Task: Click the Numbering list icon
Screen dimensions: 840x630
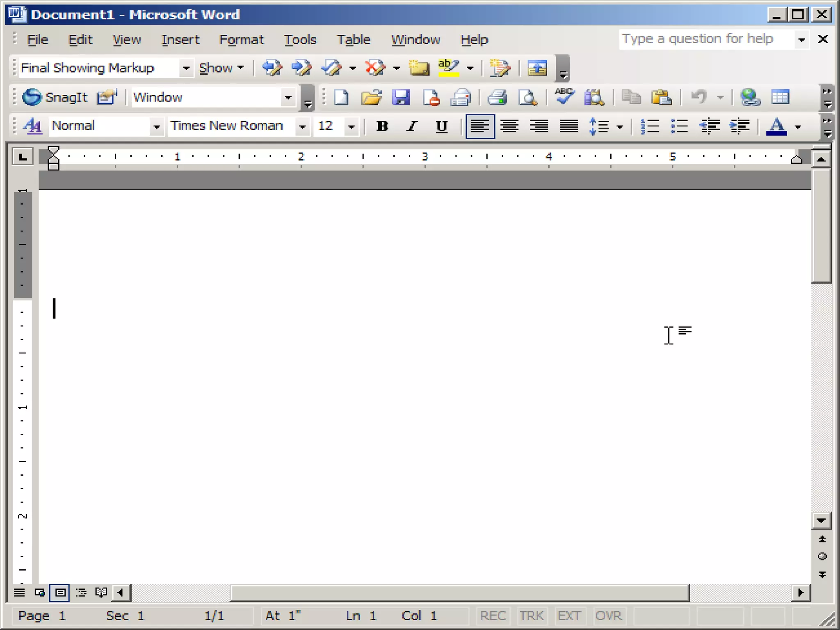Action: coord(650,126)
